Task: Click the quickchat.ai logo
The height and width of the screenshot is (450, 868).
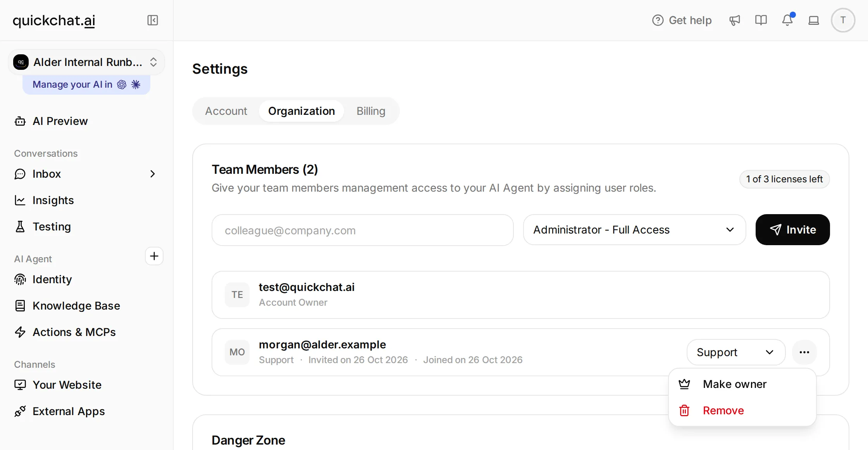Action: [54, 20]
